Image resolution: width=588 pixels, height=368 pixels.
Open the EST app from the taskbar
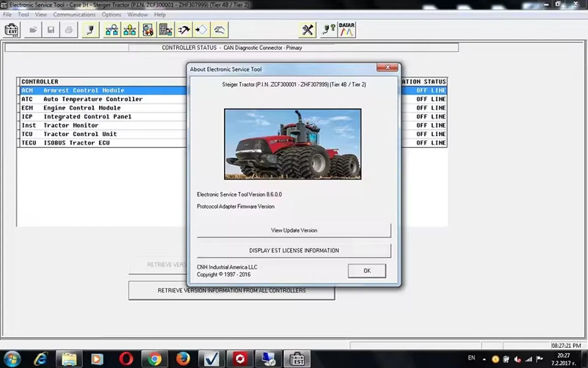[x=297, y=358]
